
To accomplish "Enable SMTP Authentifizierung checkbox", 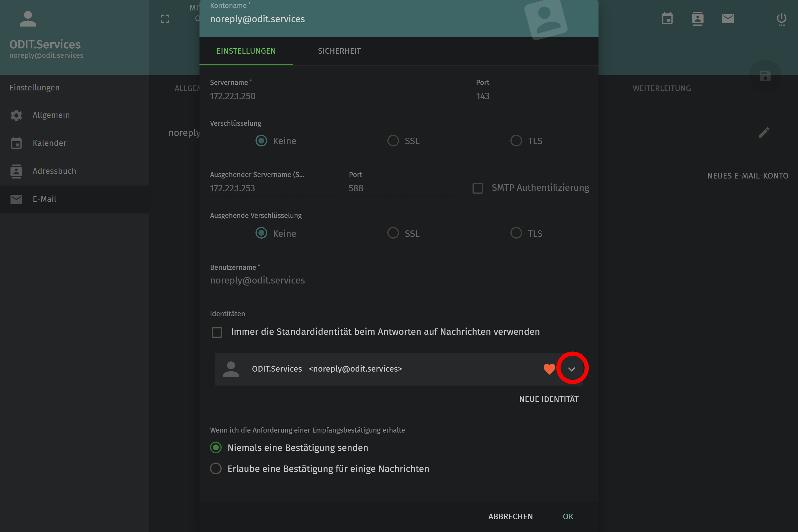I will point(478,188).
